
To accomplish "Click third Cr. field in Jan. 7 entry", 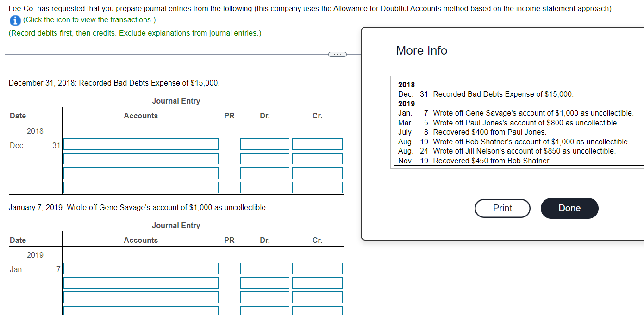I will pyautogui.click(x=317, y=297).
